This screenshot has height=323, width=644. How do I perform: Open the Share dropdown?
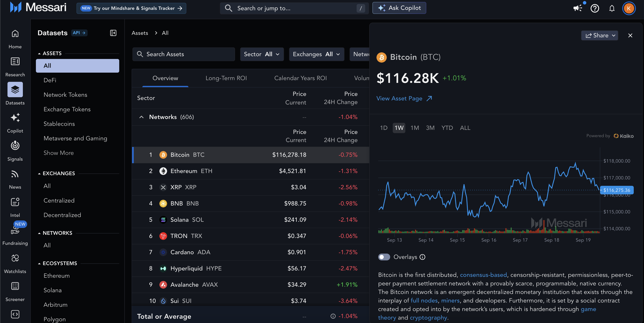click(600, 35)
